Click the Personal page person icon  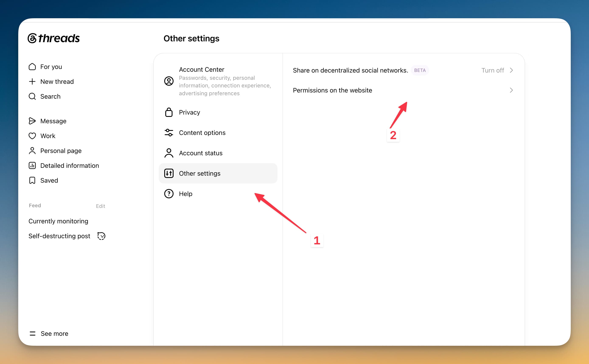(32, 151)
